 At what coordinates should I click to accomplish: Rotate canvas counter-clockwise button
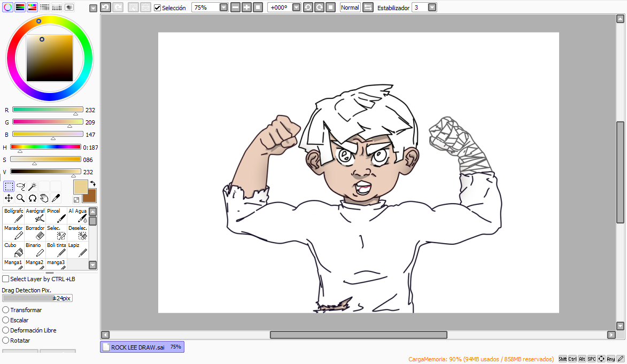pyautogui.click(x=308, y=7)
